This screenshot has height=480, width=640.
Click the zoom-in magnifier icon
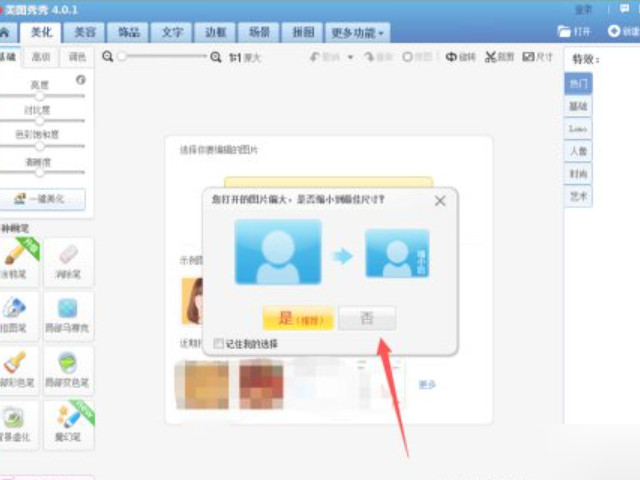pos(216,57)
